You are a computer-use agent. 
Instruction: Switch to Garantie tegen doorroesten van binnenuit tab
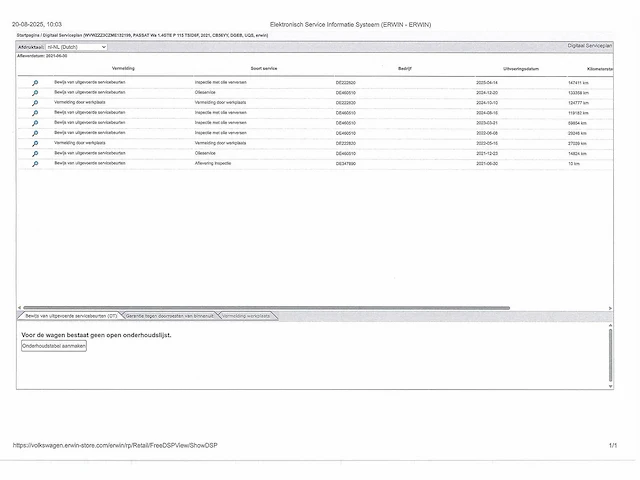169,316
